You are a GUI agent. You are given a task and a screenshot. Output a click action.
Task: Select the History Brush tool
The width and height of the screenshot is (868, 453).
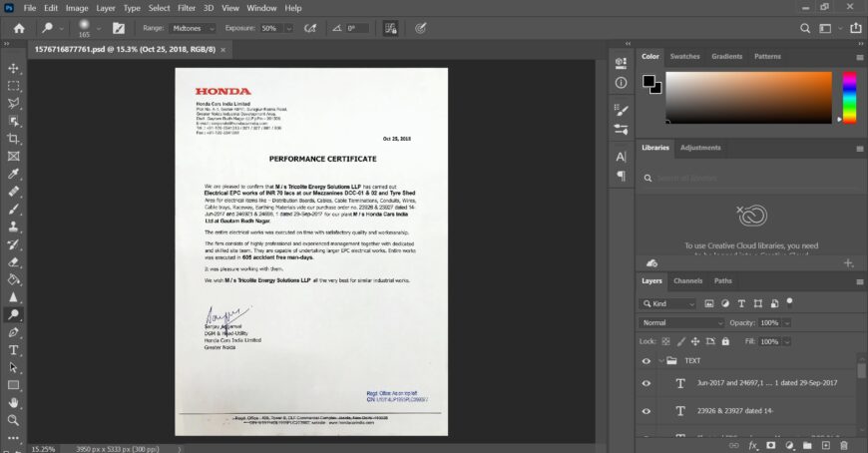[x=13, y=244]
